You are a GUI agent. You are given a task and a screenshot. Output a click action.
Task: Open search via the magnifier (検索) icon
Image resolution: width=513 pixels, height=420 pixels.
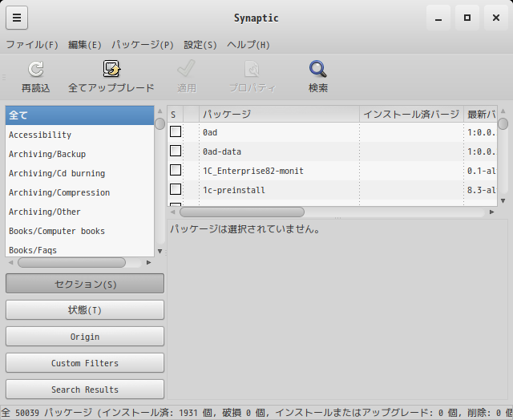(x=318, y=69)
